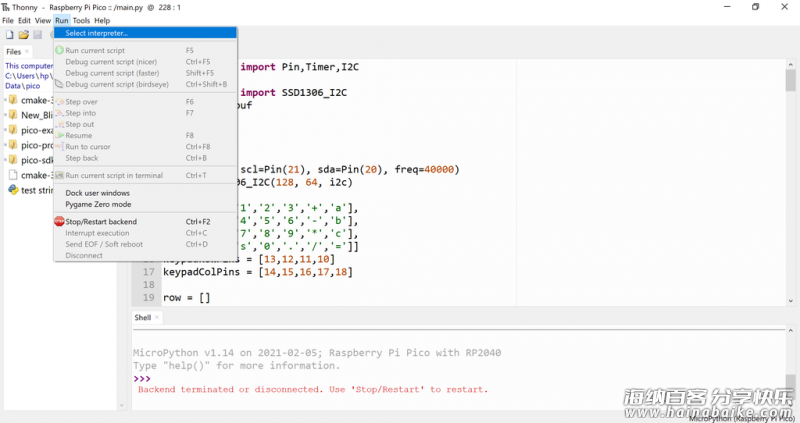Select Resume in the Run menu
The width and height of the screenshot is (800, 423).
tap(145, 135)
